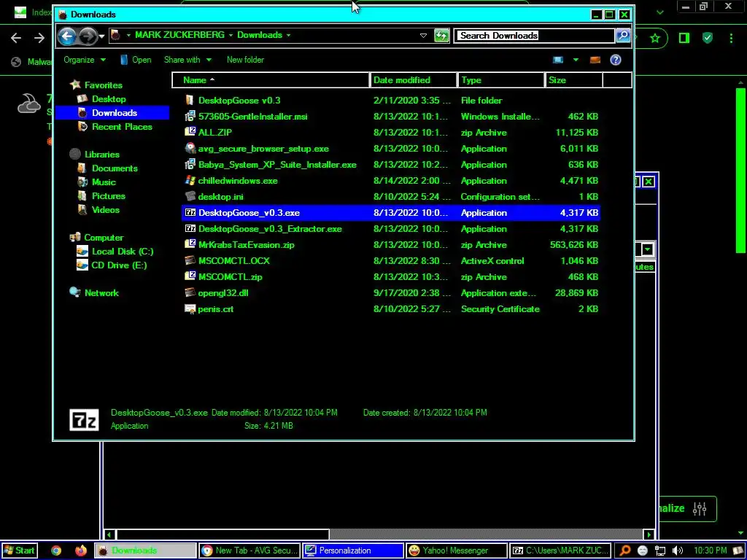747x560 pixels.
Task: Click the Open toolbar button
Action: (x=136, y=60)
